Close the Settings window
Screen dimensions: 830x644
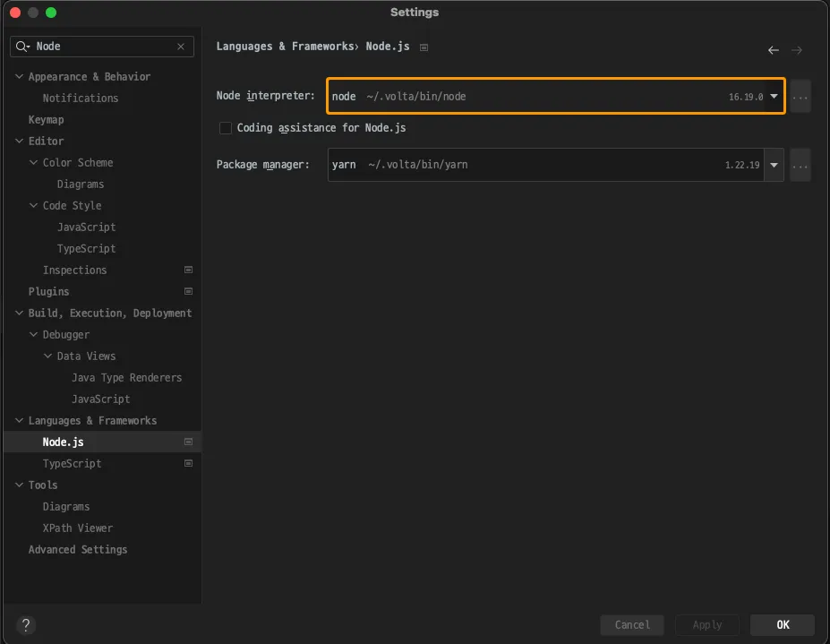tap(15, 13)
